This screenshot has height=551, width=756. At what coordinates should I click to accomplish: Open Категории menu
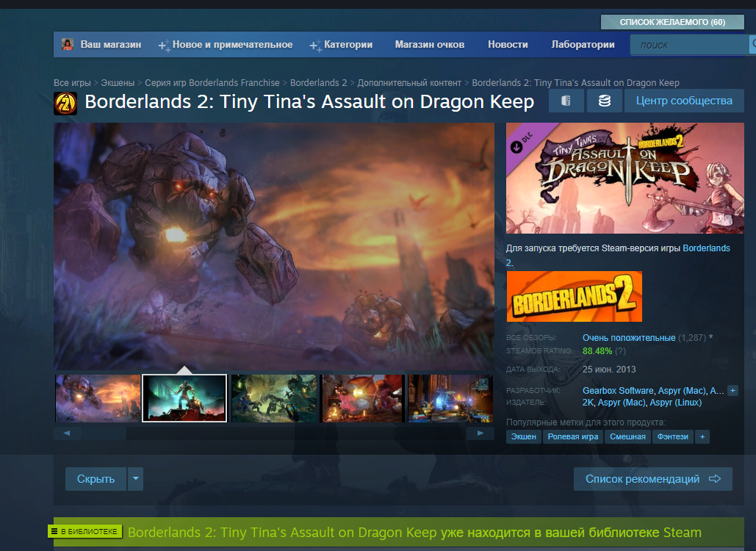click(x=348, y=44)
